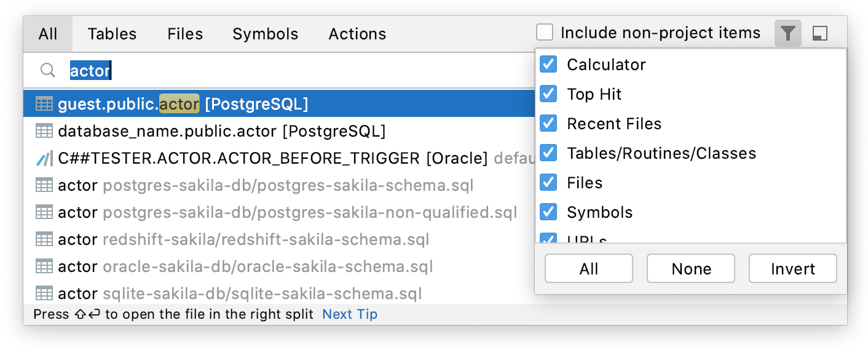Image resolution: width=868 pixels, height=352 pixels.
Task: Enable Include non-project items checkbox
Action: (x=545, y=33)
